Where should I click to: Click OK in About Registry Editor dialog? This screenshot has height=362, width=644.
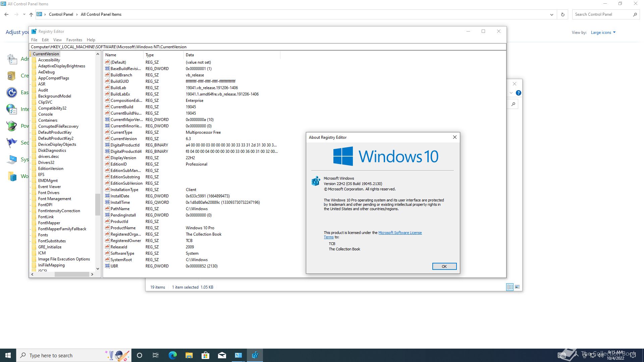pos(444,266)
